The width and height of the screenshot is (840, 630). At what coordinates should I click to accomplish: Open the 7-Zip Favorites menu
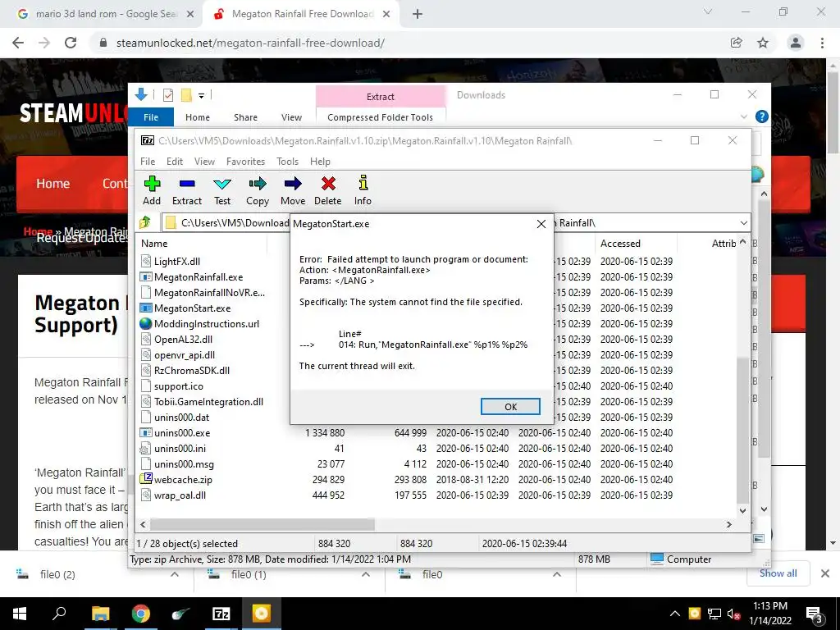pos(245,162)
